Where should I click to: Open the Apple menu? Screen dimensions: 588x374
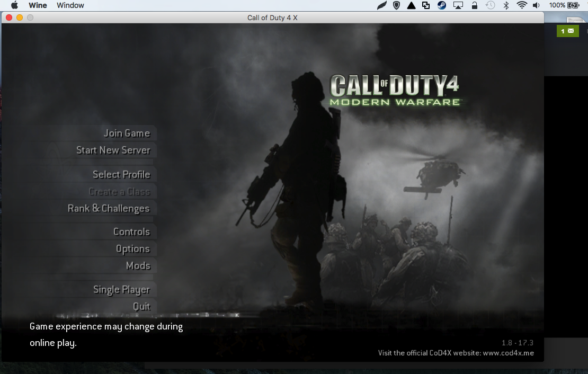point(15,5)
